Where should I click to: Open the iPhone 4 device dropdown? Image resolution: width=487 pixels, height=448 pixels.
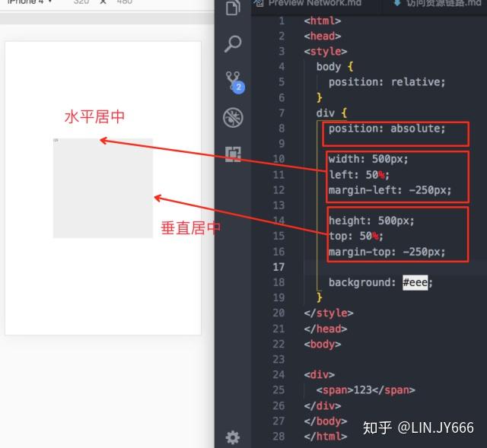pyautogui.click(x=30, y=2)
